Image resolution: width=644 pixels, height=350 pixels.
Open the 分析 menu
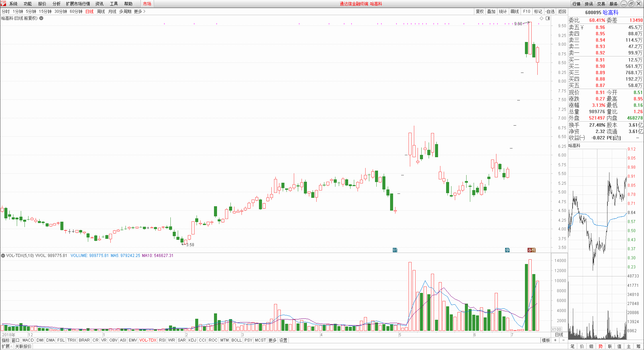(x=57, y=4)
